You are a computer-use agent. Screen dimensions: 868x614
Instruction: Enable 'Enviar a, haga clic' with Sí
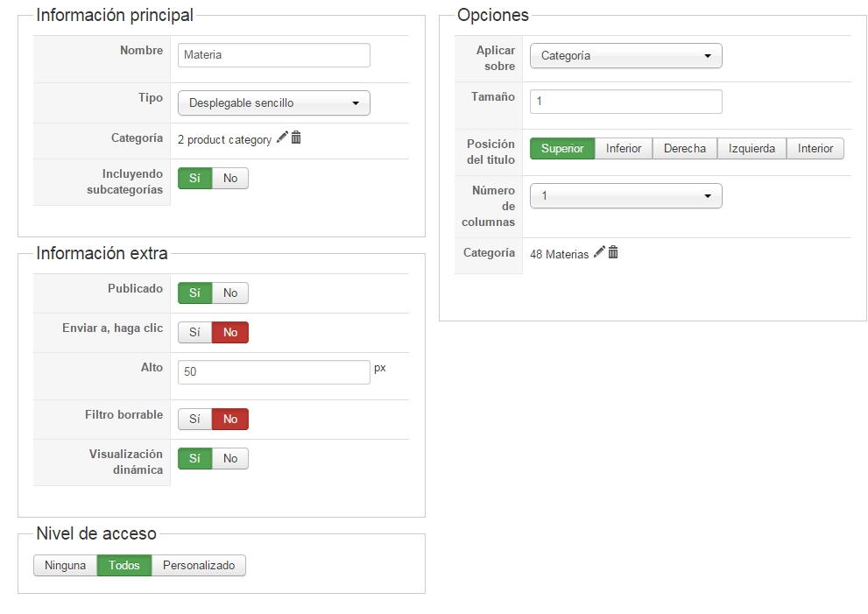point(194,332)
